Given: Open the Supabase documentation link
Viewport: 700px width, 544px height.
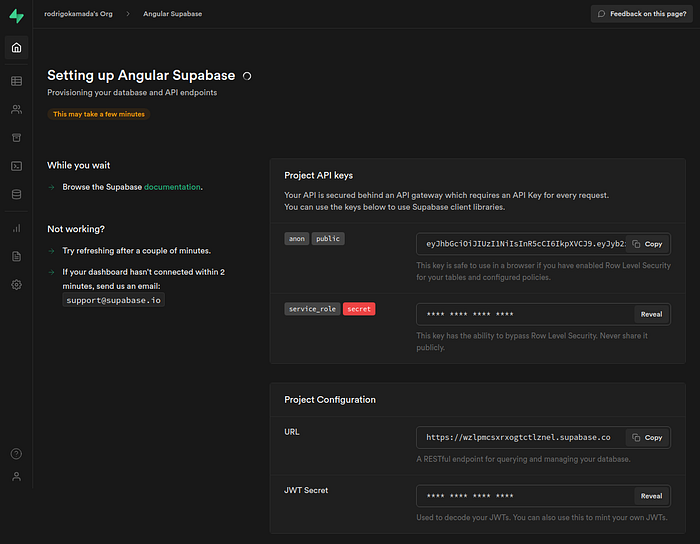Looking at the screenshot, I should (x=172, y=187).
